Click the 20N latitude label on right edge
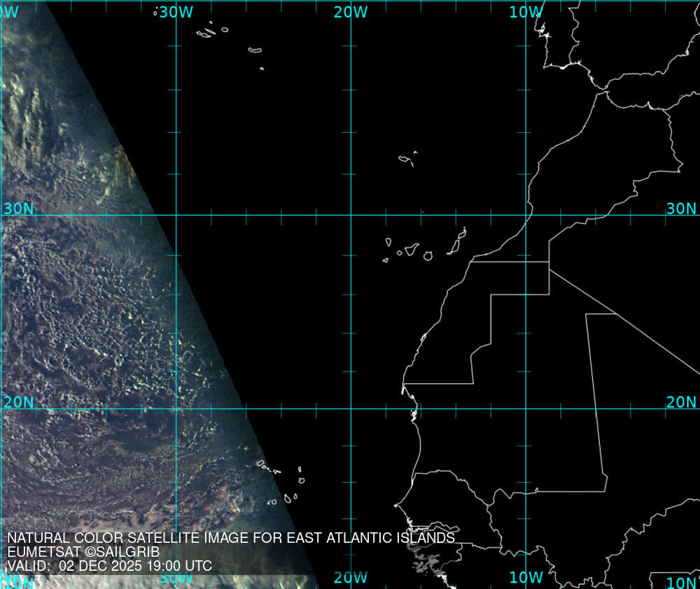The width and height of the screenshot is (700, 589). coord(680,402)
